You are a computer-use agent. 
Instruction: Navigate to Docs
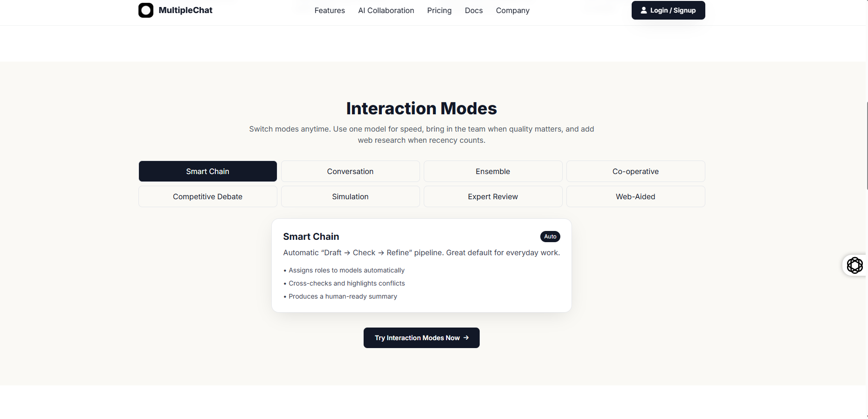click(474, 10)
